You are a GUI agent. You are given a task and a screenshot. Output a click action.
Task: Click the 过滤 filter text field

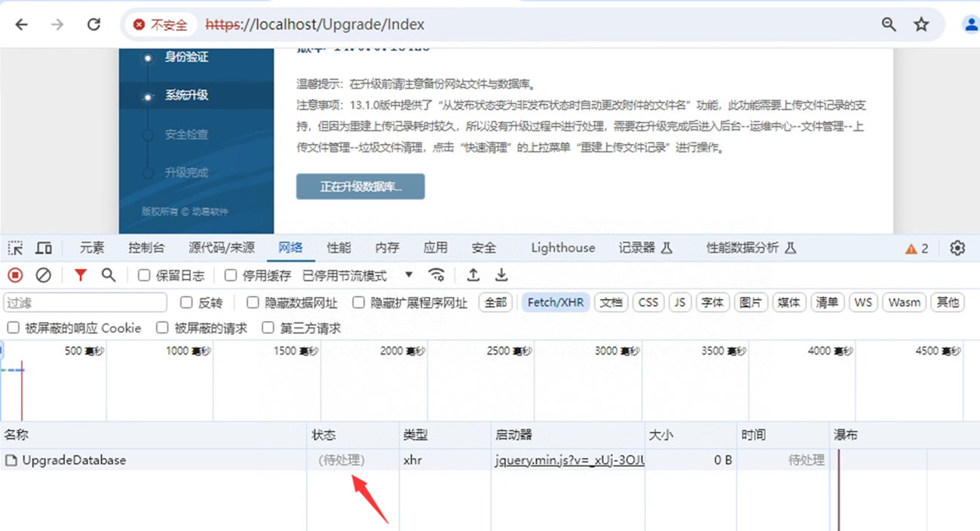pos(85,303)
